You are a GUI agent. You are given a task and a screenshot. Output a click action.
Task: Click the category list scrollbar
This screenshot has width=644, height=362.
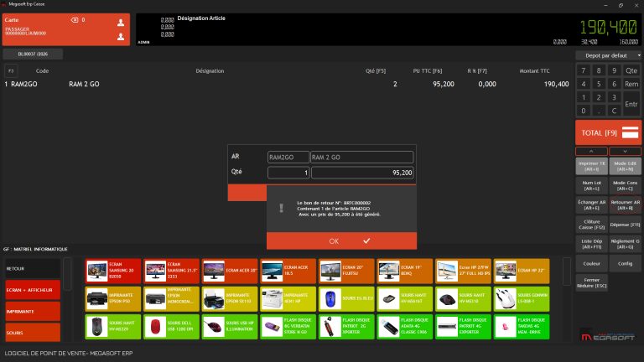(x=67, y=274)
